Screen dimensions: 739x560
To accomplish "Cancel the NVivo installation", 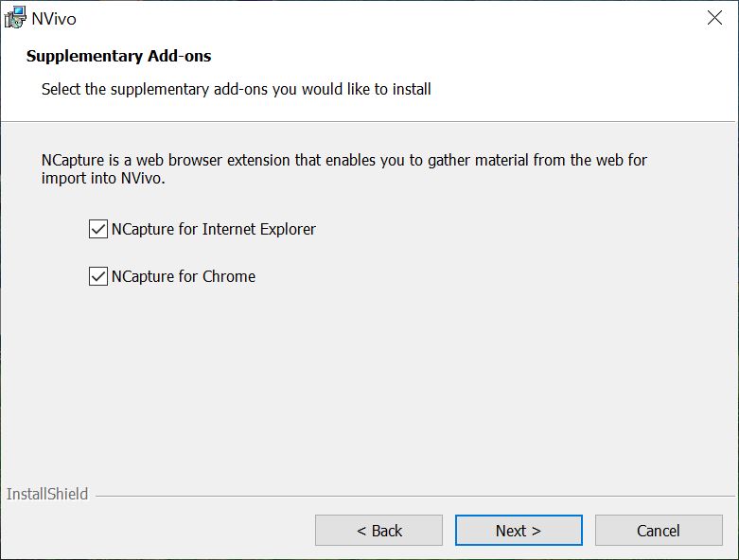I will pyautogui.click(x=659, y=531).
